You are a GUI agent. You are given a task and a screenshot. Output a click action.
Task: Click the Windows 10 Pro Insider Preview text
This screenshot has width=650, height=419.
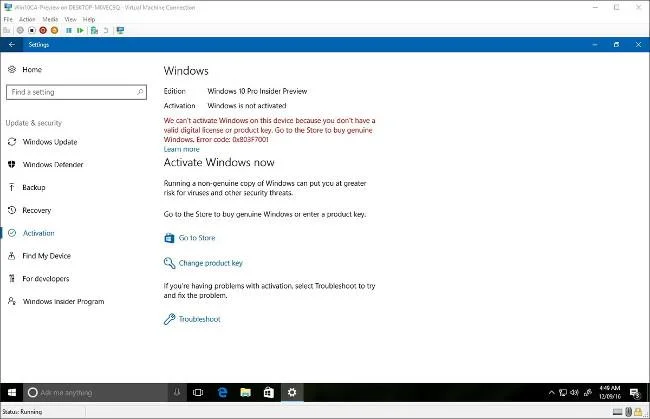(257, 91)
